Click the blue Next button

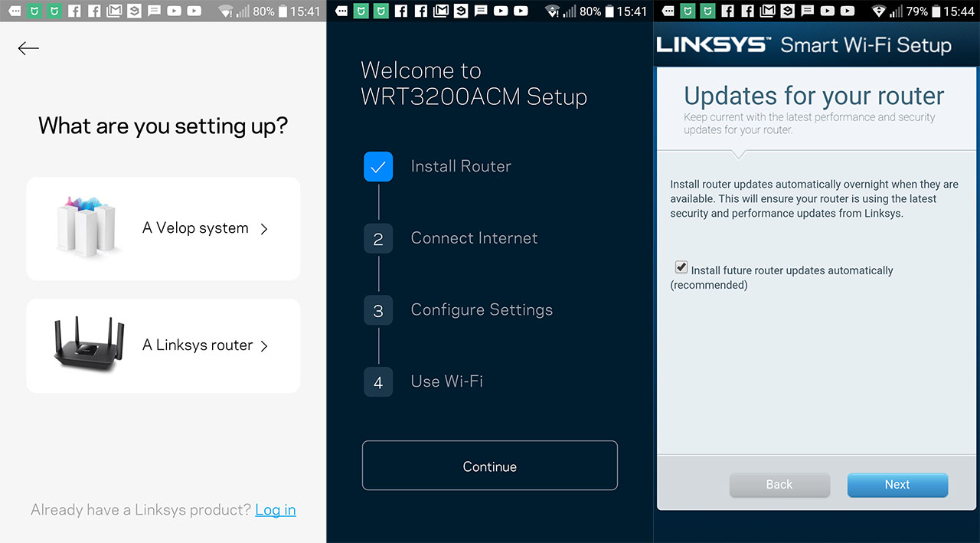(x=897, y=485)
